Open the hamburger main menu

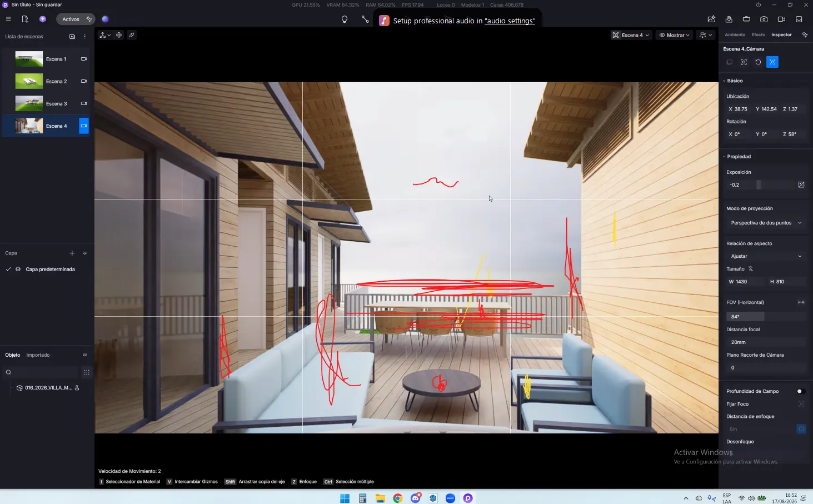[8, 19]
